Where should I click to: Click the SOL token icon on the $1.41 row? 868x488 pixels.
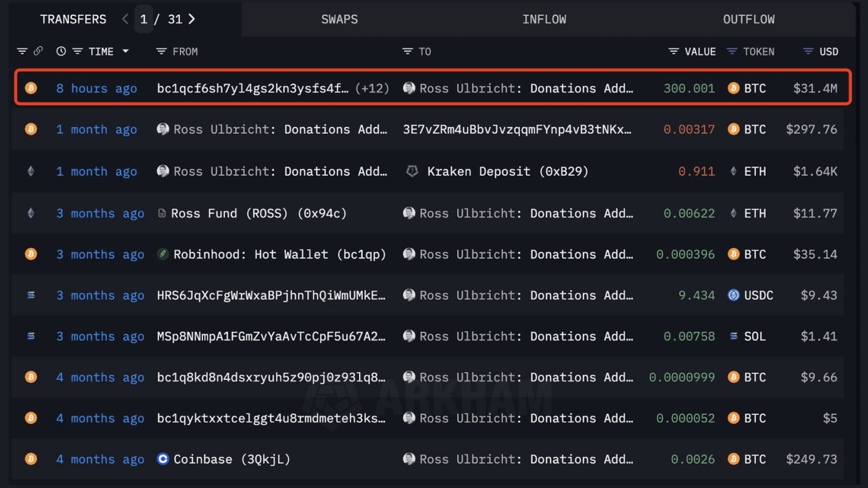pyautogui.click(x=733, y=336)
